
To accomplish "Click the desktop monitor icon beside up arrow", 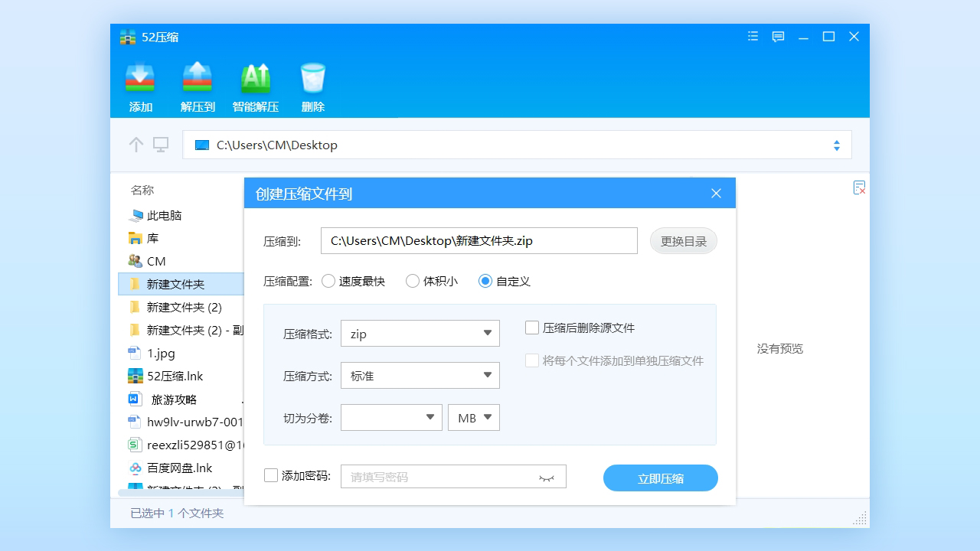I will pos(161,145).
